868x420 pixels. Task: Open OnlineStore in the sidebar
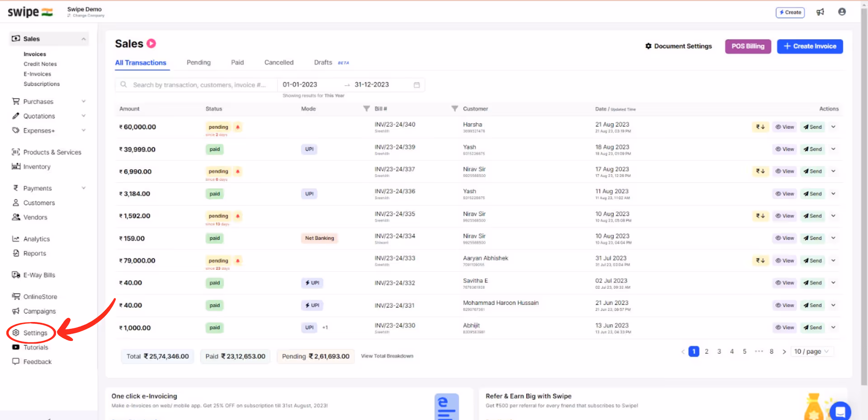coord(40,297)
